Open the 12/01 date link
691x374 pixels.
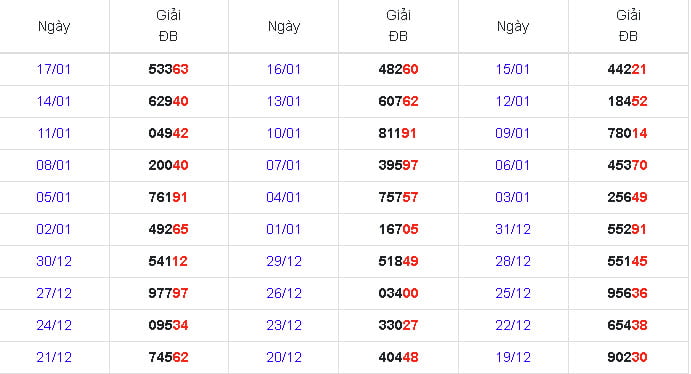coord(513,101)
